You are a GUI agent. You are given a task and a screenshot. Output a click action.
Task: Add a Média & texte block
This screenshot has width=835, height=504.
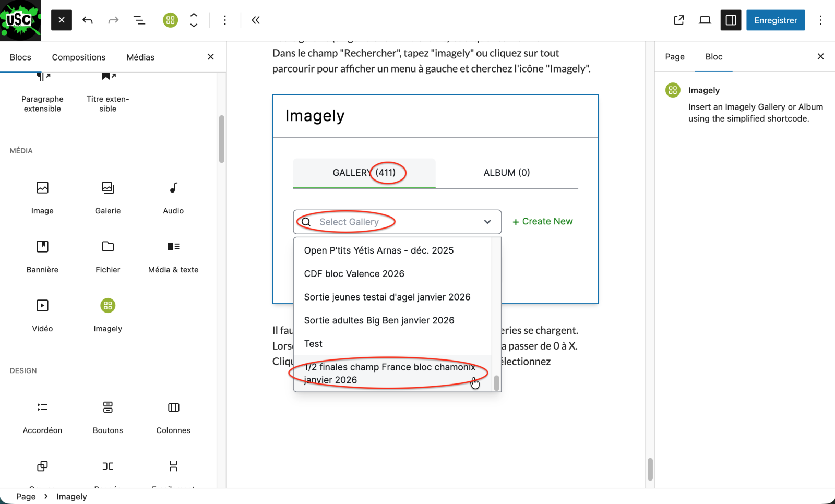click(x=173, y=256)
